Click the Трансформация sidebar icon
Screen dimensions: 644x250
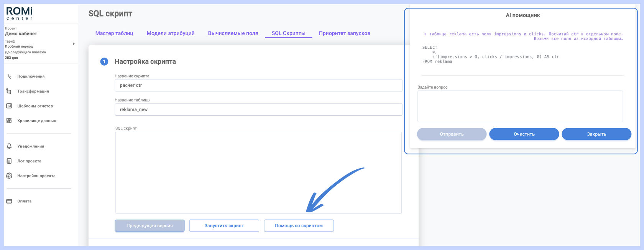click(9, 91)
